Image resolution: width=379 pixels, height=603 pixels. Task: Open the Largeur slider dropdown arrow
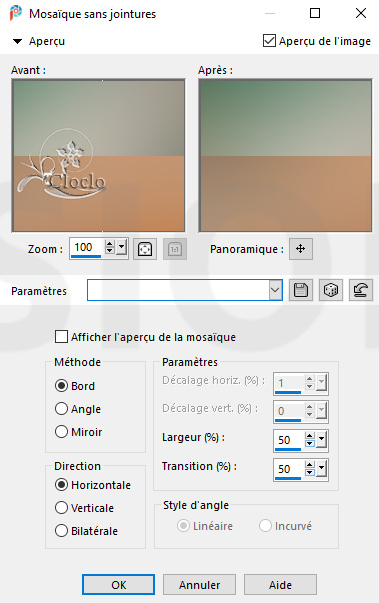[321, 440]
